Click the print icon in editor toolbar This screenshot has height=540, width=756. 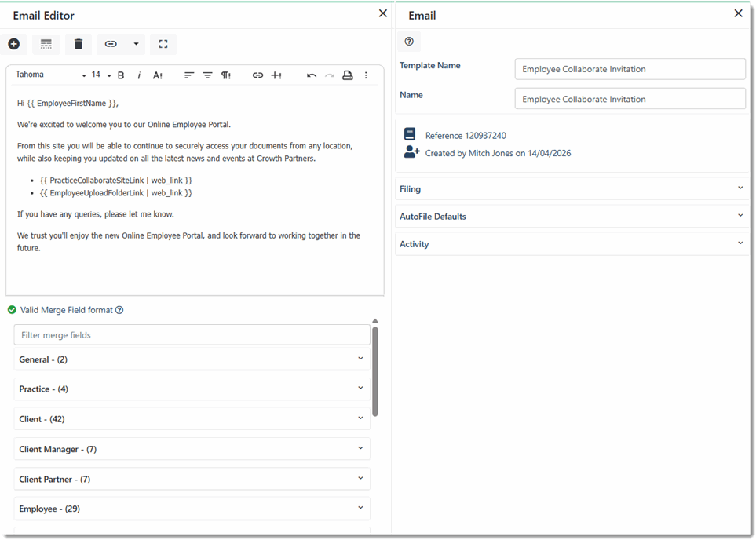coord(347,75)
